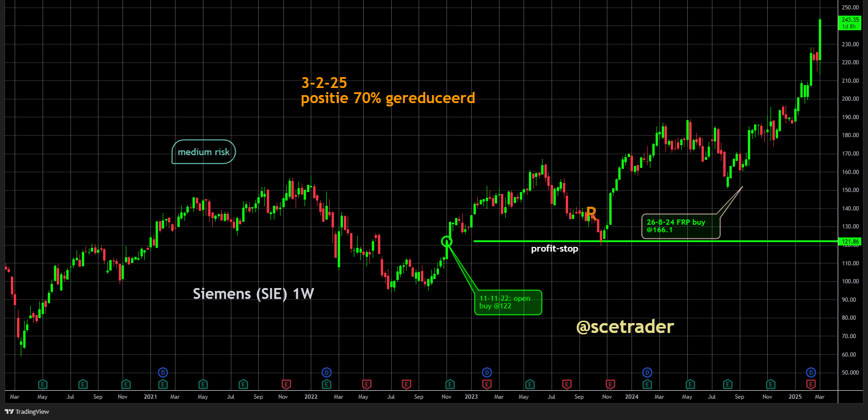
Task: Click the 243.35 current price label
Action: 850,23
